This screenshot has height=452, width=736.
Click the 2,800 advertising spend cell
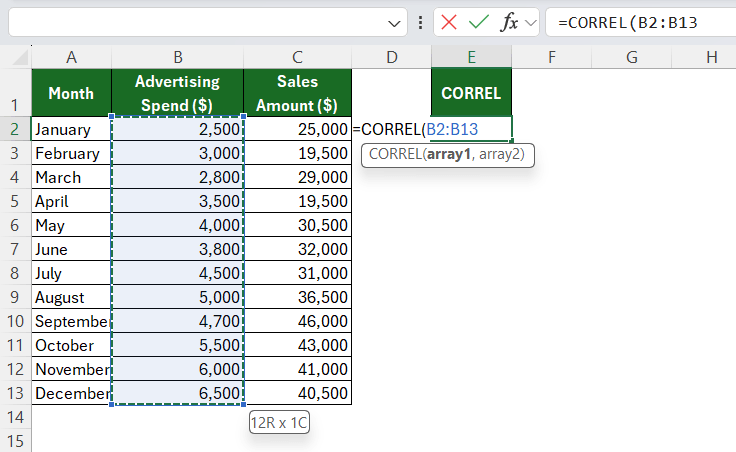177,177
